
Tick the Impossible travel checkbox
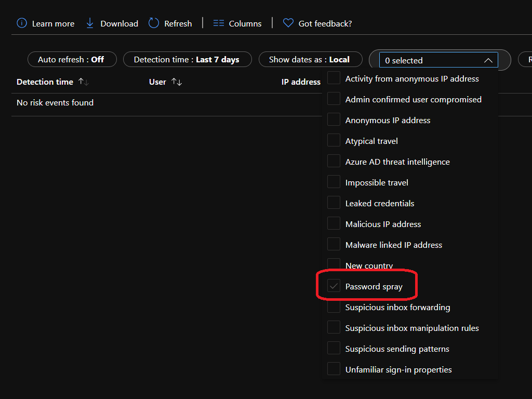click(334, 182)
